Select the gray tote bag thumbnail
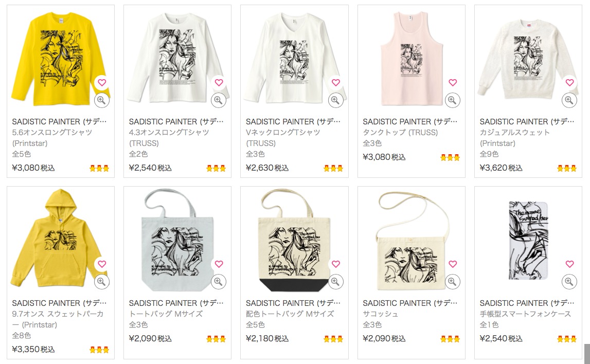This screenshot has width=590, height=364. 177,240
